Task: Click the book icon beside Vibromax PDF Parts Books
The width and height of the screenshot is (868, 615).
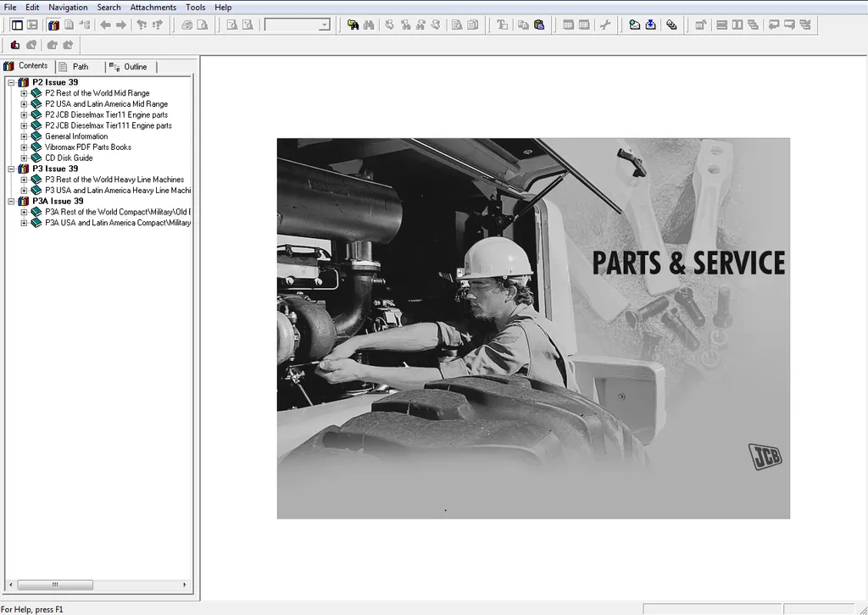Action: coord(36,147)
